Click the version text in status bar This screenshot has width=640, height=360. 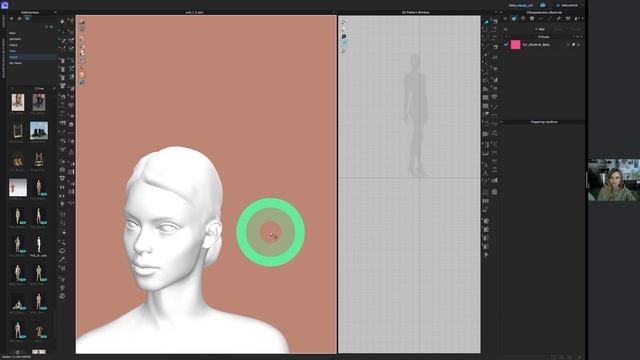(x=17, y=357)
